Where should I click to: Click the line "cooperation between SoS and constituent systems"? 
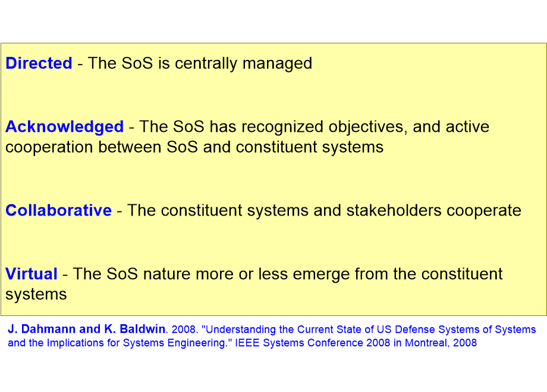click(194, 147)
